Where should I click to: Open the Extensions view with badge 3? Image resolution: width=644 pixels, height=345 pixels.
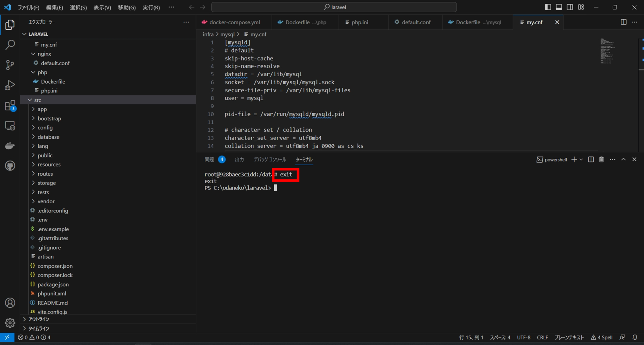click(x=10, y=105)
